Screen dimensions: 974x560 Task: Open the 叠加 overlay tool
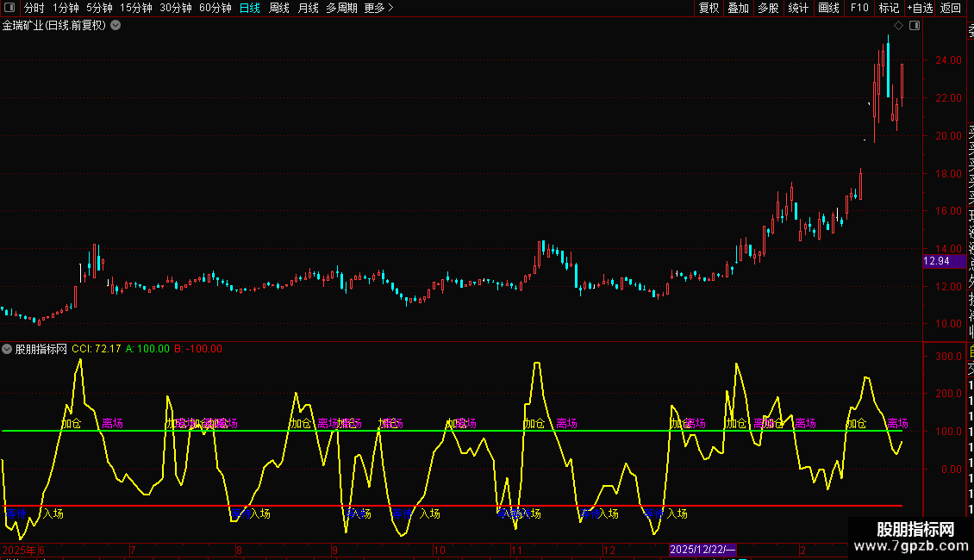738,8
